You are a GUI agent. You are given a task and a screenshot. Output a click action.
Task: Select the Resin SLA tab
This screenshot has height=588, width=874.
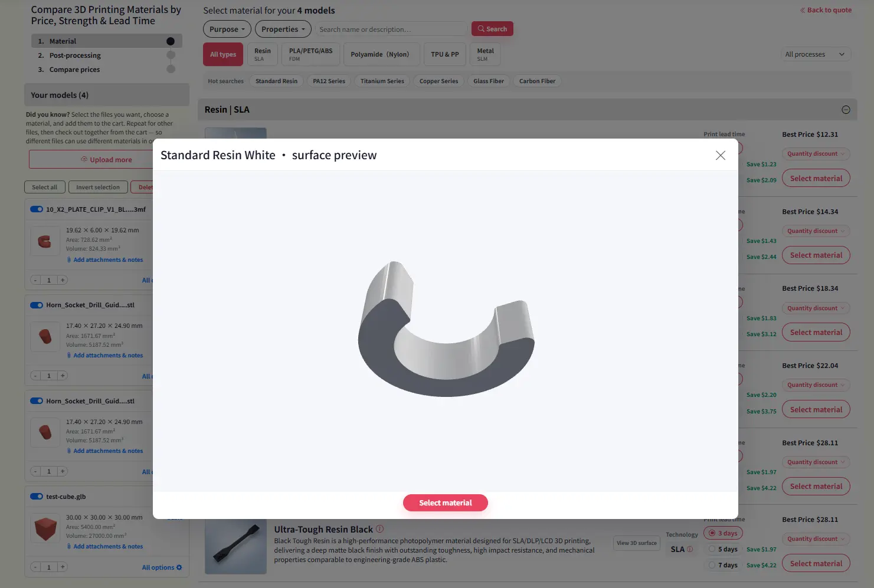(263, 54)
